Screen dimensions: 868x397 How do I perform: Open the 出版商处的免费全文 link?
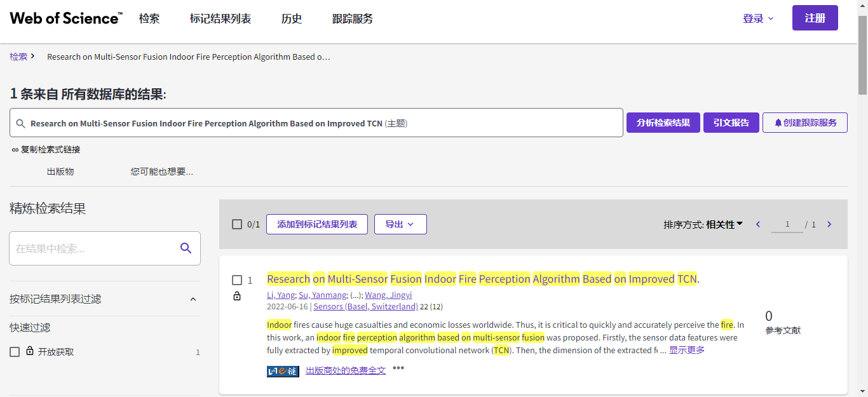click(346, 370)
